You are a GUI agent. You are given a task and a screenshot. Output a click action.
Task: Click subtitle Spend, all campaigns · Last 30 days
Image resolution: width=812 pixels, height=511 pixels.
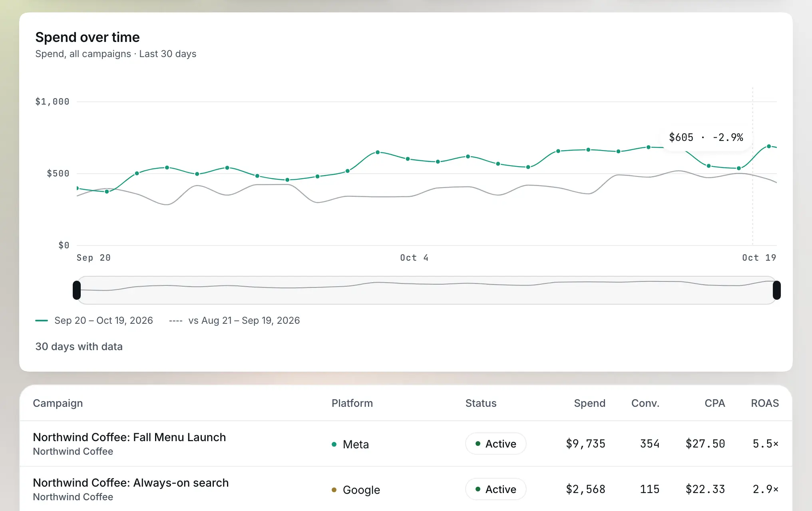coord(116,54)
